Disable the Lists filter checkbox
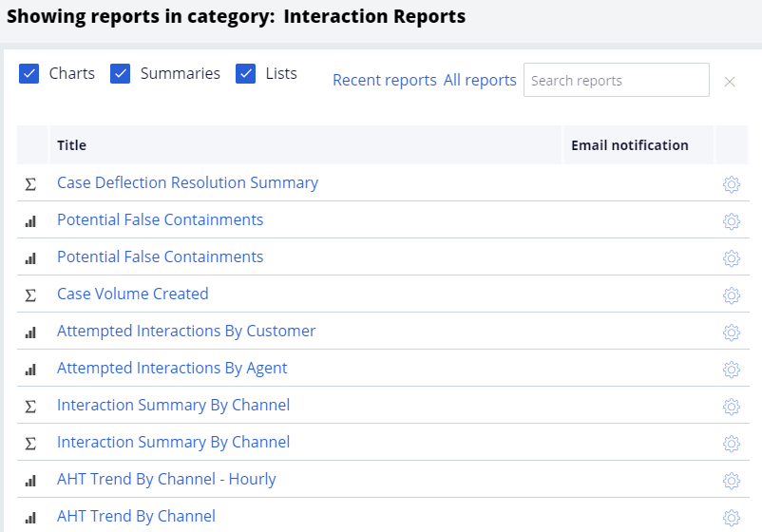The width and height of the screenshot is (762, 532). click(246, 74)
